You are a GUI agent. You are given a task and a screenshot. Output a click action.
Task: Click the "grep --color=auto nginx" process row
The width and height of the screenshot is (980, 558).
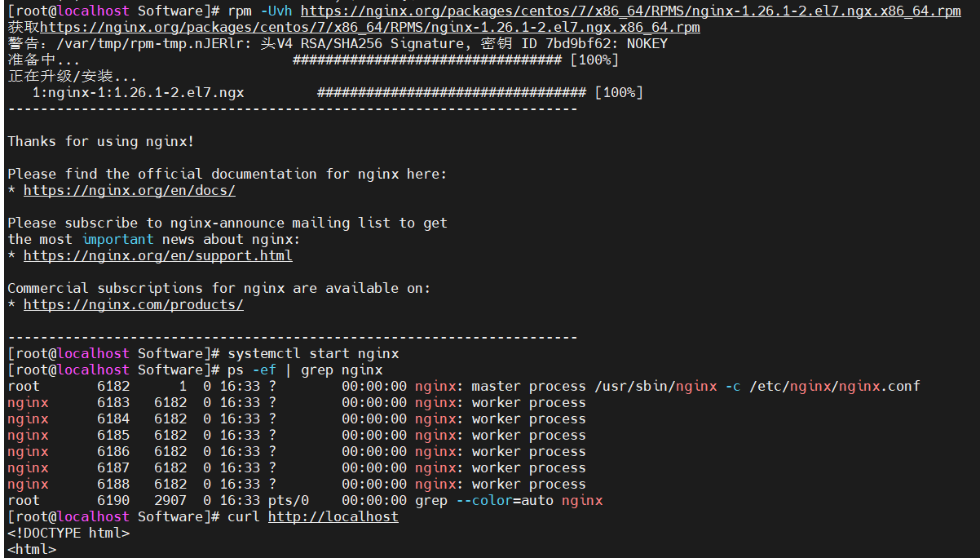click(509, 501)
